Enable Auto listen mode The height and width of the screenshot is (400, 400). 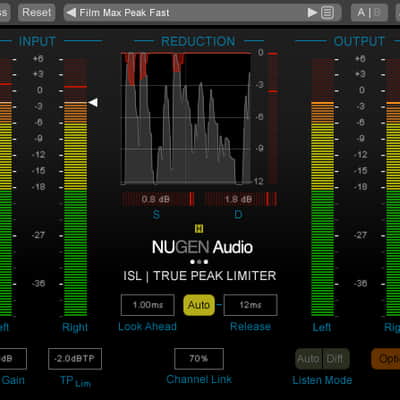(x=308, y=359)
